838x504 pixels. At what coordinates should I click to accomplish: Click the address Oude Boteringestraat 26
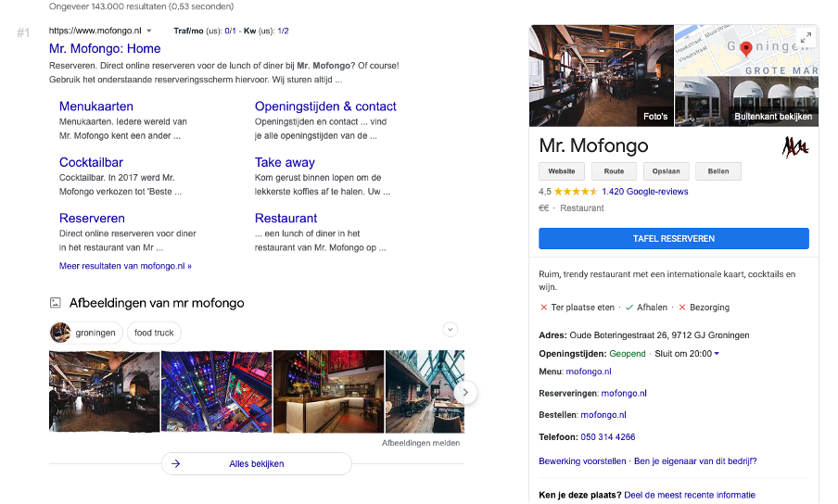pos(659,335)
